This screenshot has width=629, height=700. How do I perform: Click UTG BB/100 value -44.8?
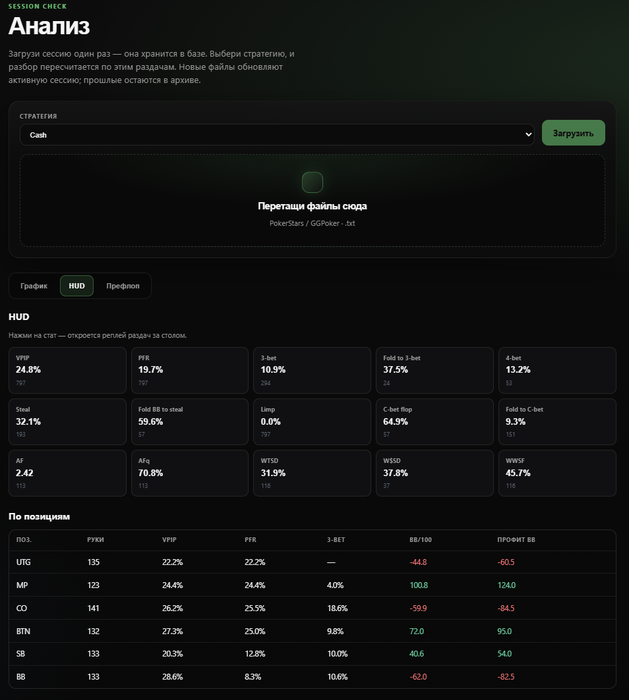pos(418,562)
